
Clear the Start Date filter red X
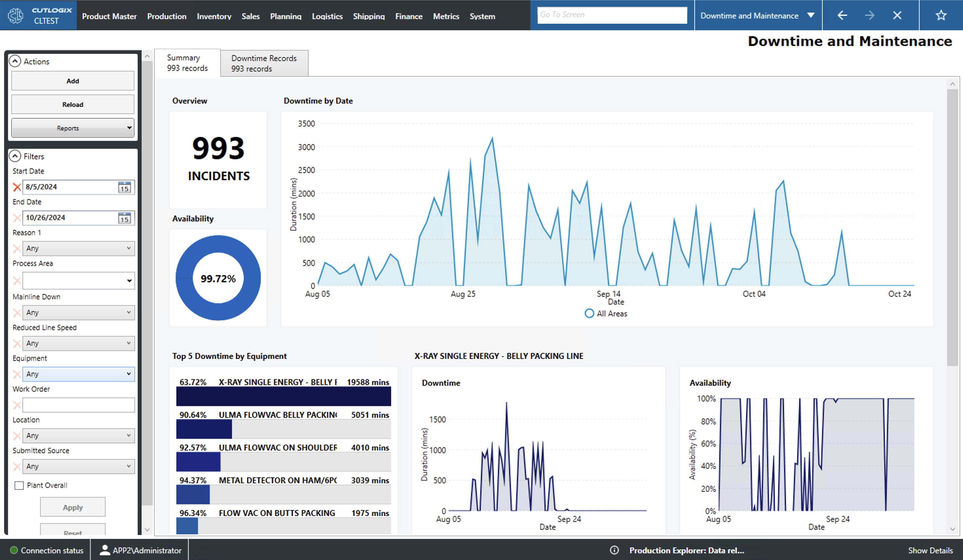tap(17, 187)
